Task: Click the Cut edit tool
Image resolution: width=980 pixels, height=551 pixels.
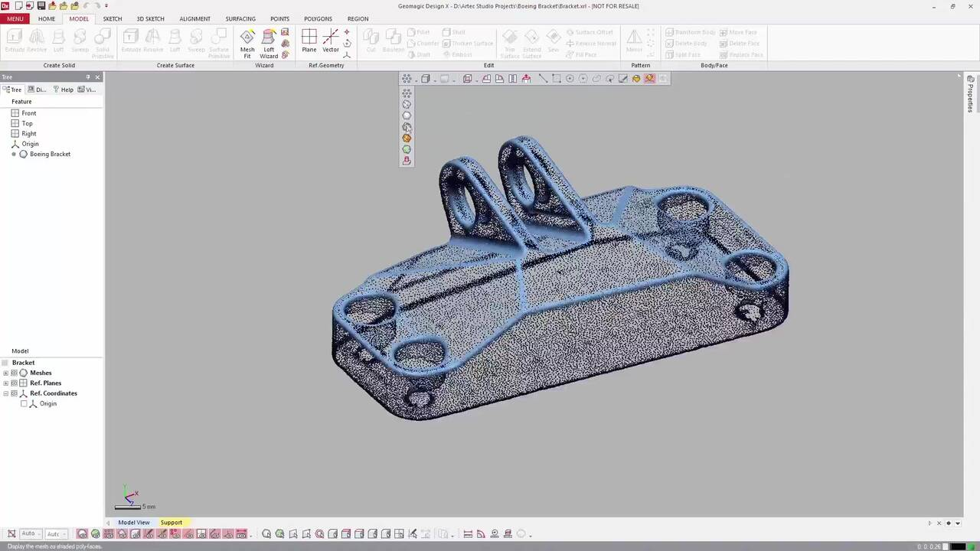Action: click(x=371, y=41)
